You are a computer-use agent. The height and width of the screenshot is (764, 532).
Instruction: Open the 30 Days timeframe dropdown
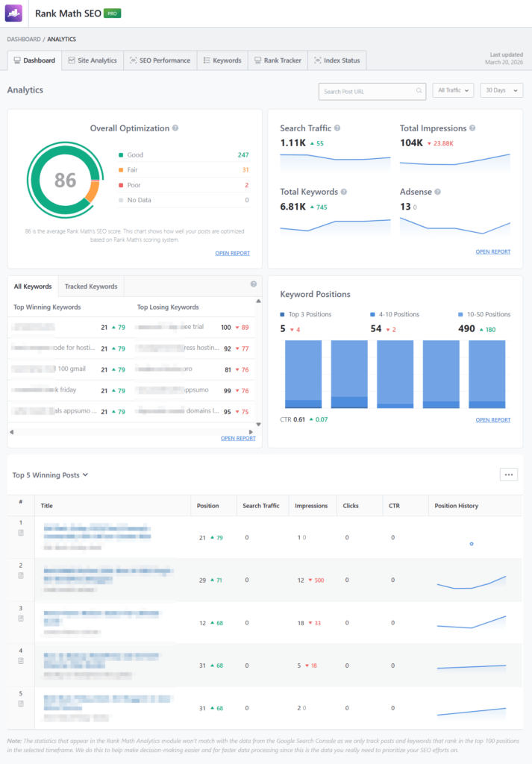(501, 90)
